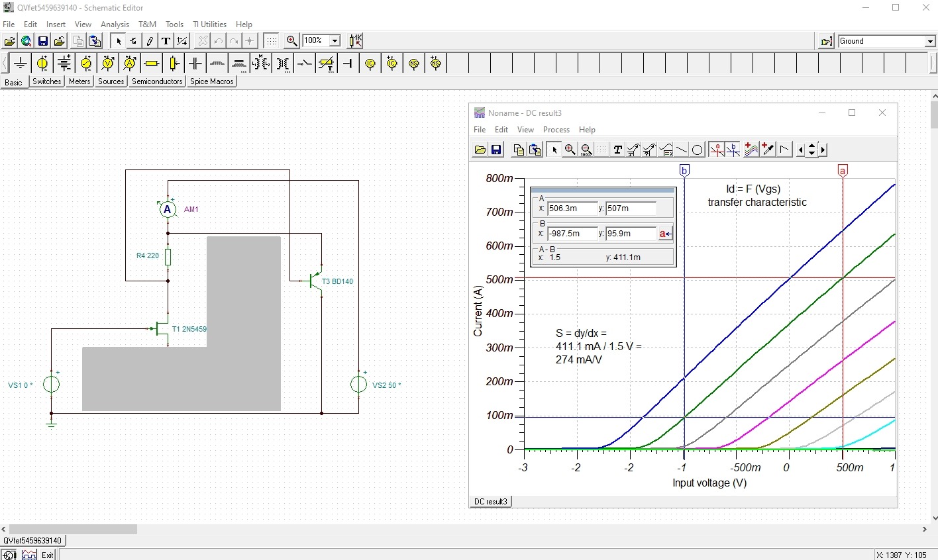
Task: Click the red 'a' arrow button in cursor box
Action: 666,234
